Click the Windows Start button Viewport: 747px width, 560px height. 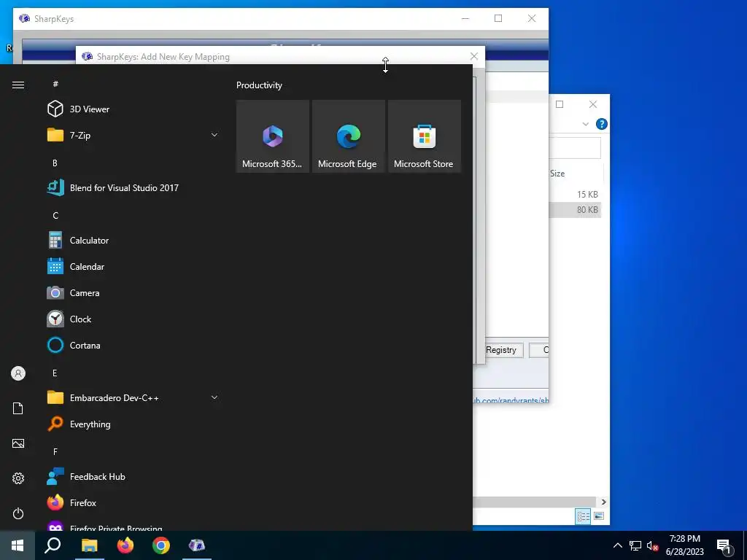18,545
